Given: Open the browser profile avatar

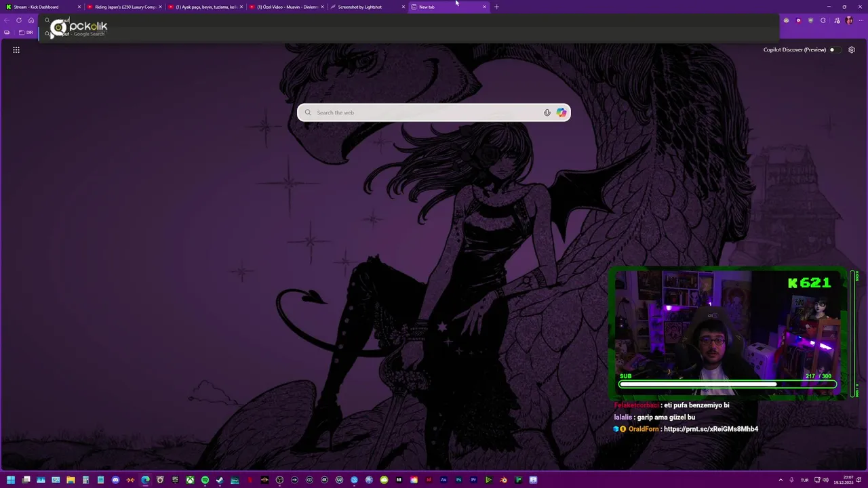Looking at the screenshot, I should pyautogui.click(x=849, y=20).
